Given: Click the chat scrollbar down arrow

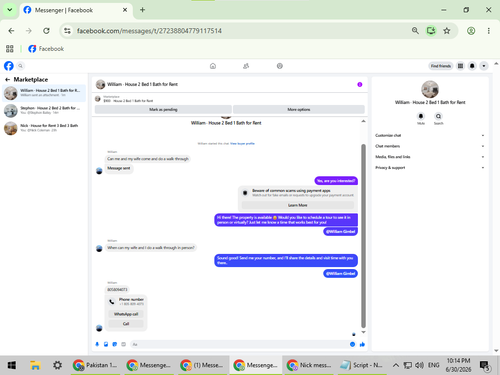Looking at the screenshot, I should pyautogui.click(x=363, y=332).
